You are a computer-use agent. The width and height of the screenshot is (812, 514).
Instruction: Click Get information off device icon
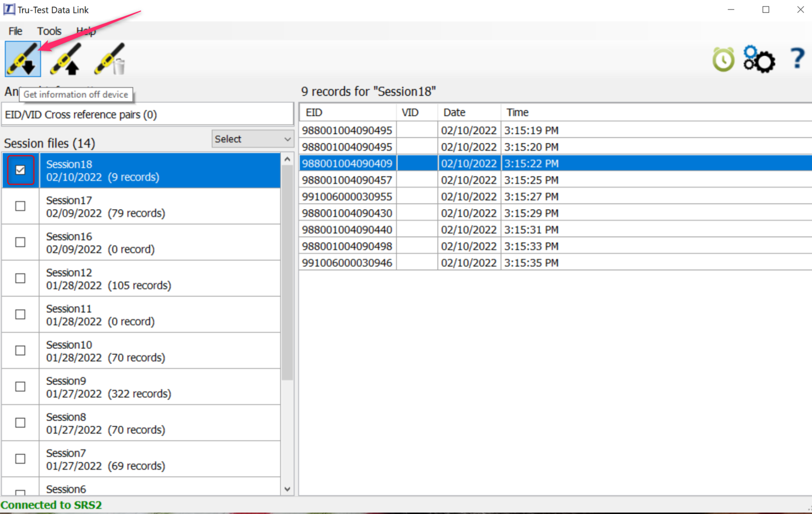(23, 59)
